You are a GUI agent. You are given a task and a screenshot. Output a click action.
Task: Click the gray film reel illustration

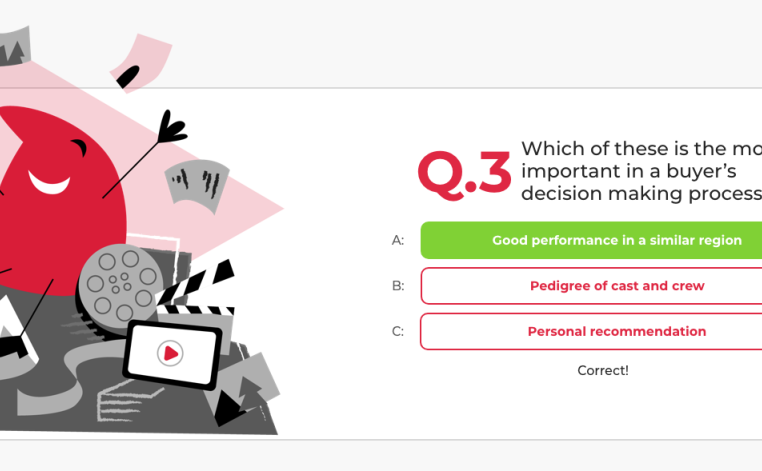[120, 285]
